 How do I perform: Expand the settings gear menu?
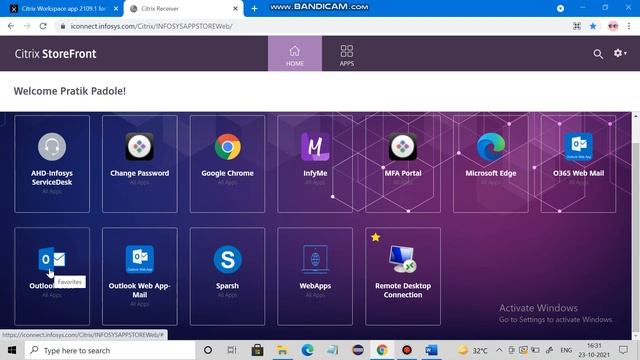coord(620,53)
